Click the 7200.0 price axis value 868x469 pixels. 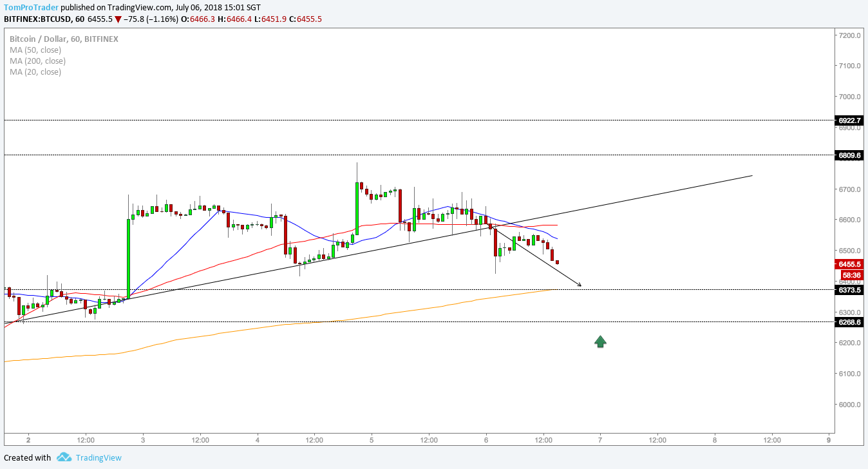pyautogui.click(x=850, y=35)
